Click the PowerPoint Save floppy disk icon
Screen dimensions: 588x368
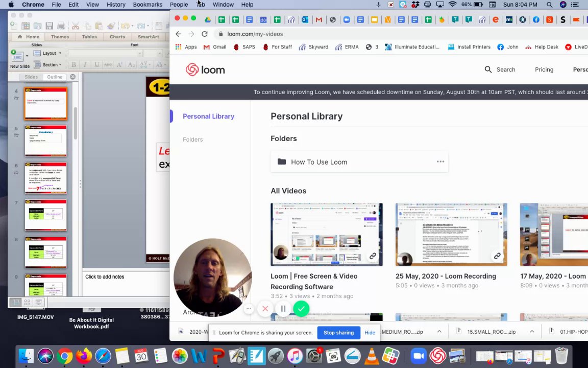tap(49, 26)
